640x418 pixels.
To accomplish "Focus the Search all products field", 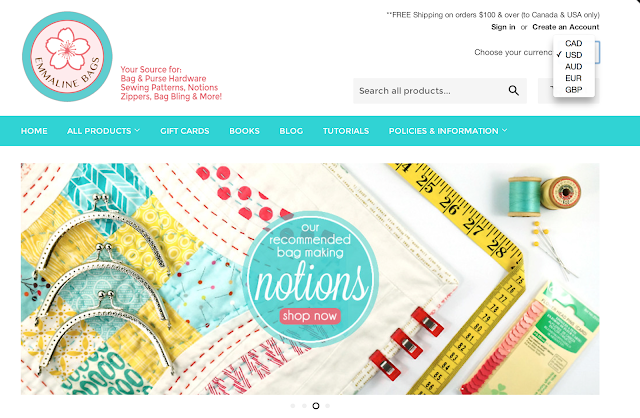I will (431, 91).
